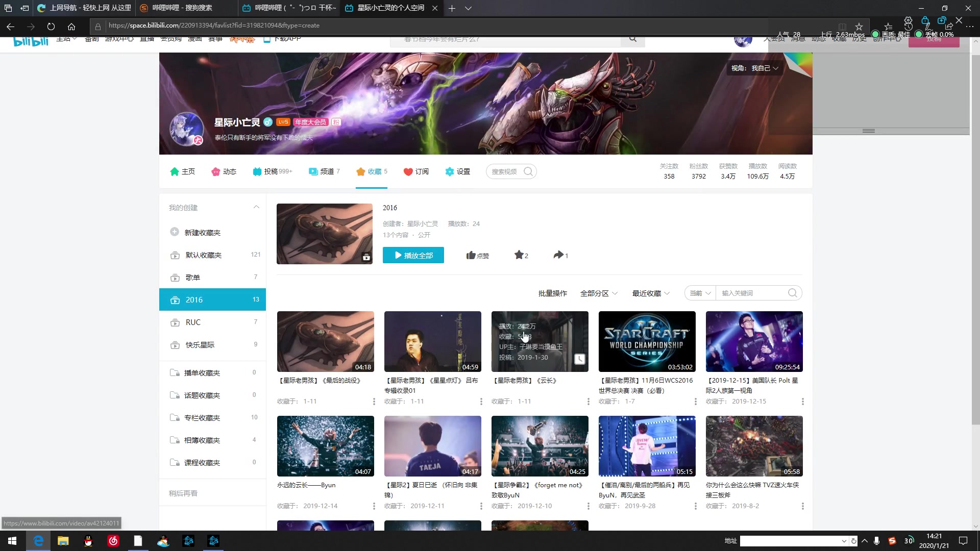Screen dimensions: 980x551
Task: Click the plus icon for new favorites folder
Action: [x=175, y=232]
